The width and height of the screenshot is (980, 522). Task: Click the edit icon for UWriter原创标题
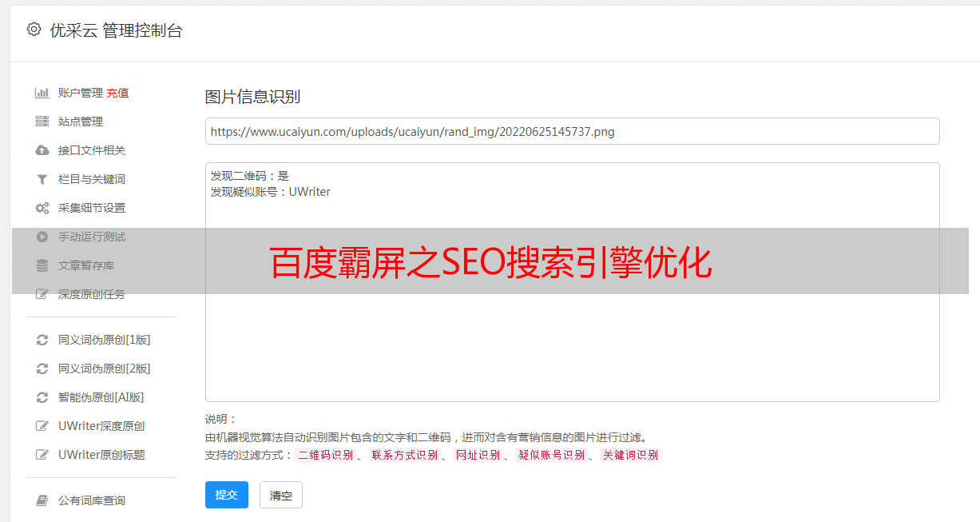[x=42, y=455]
